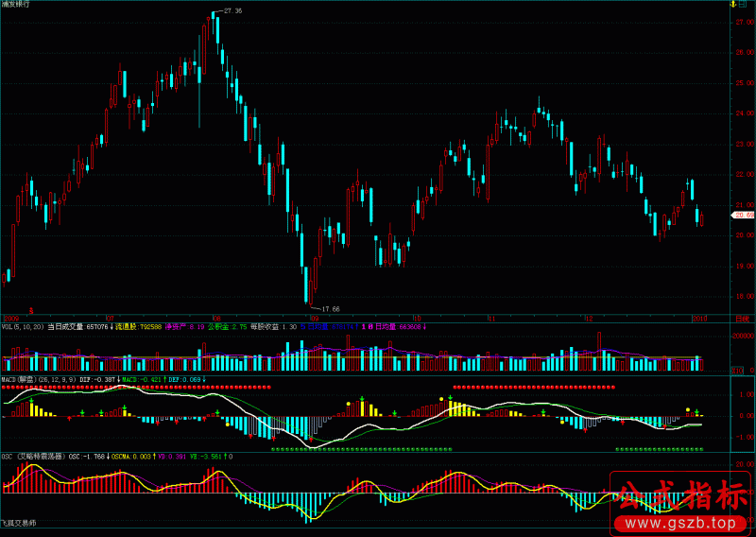Click the 2010 date label on the time axis
The image size is (756, 537).
(700, 319)
